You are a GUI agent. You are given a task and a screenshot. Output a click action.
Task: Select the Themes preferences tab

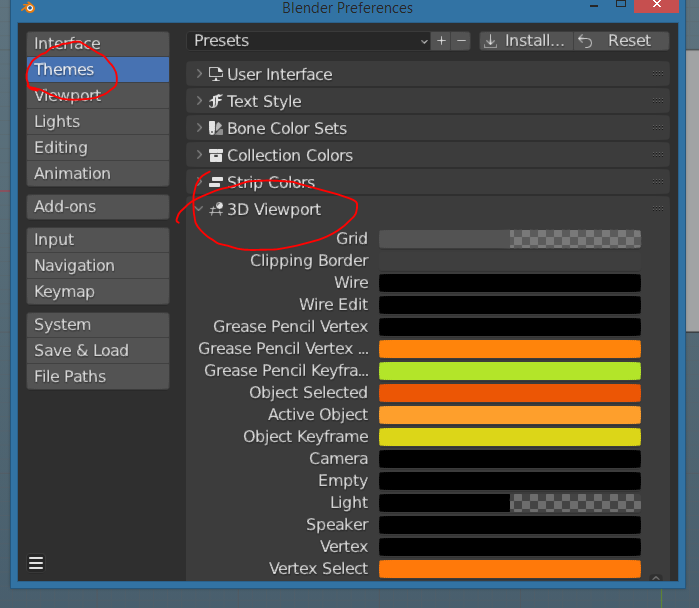point(98,70)
